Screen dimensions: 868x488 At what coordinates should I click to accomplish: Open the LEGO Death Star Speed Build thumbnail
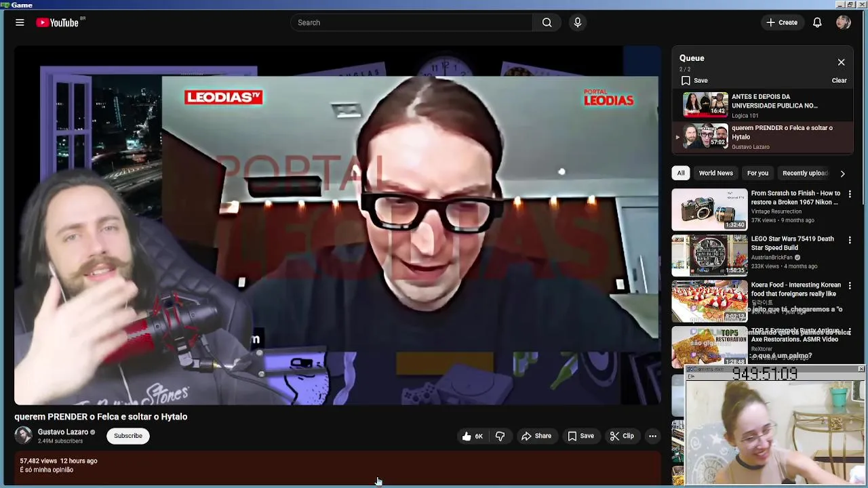point(709,256)
